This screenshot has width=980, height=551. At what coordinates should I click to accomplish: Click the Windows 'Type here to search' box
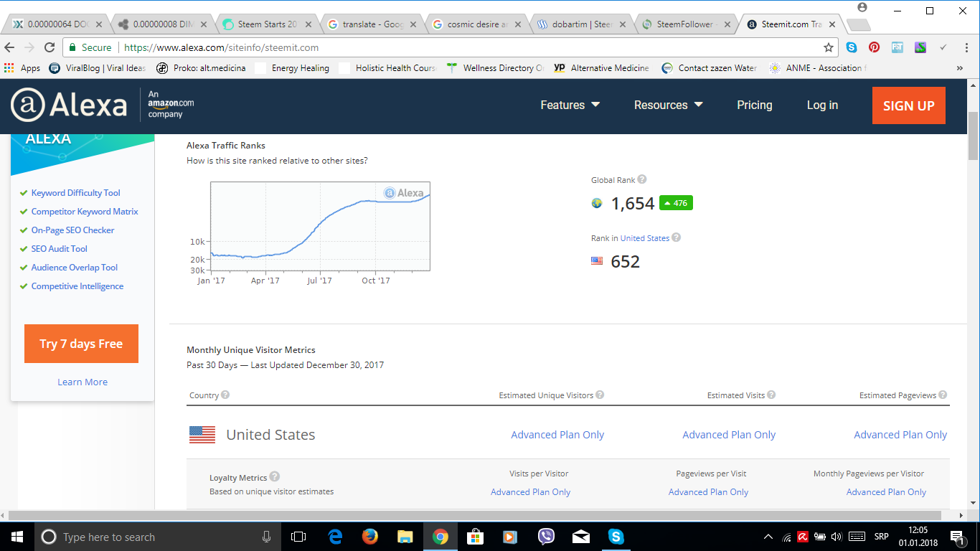155,537
